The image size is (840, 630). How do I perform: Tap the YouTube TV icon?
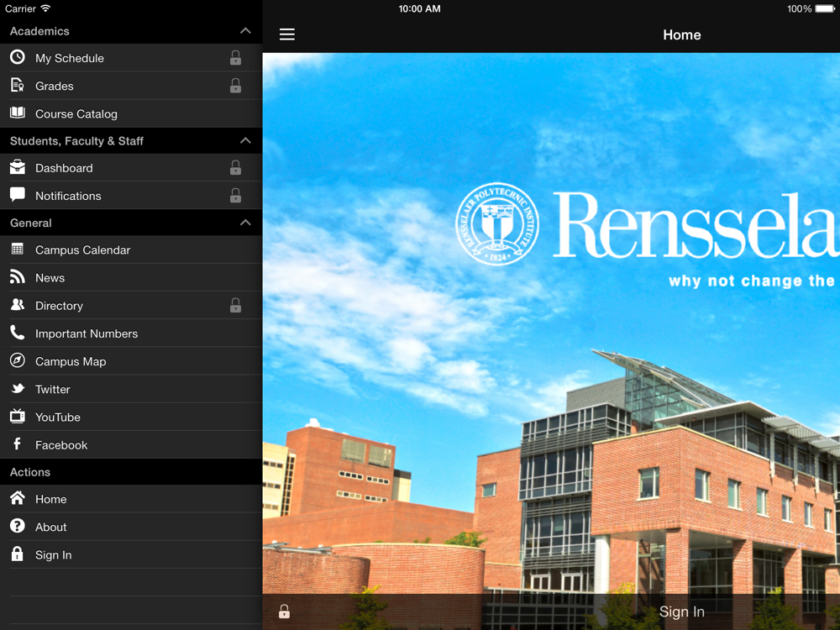17,416
